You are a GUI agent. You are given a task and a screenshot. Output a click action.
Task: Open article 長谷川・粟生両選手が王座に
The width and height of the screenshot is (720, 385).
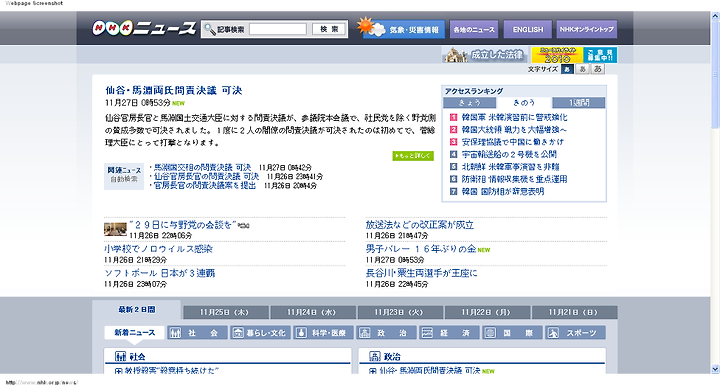[x=422, y=273]
